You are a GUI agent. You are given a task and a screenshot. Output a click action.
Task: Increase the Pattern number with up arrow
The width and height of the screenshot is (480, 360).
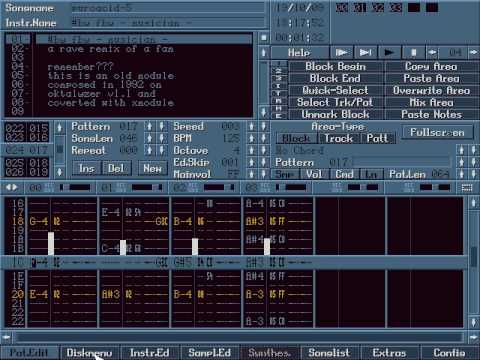(150, 126)
